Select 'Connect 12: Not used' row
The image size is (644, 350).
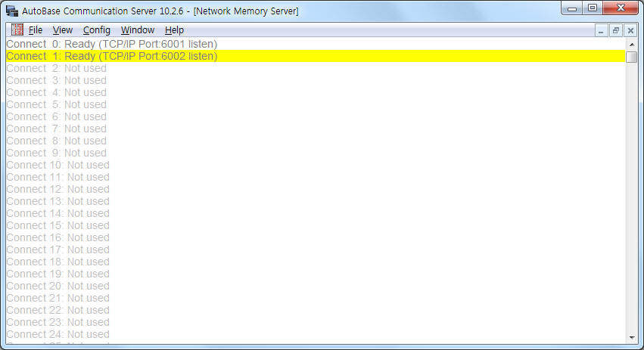(316, 189)
